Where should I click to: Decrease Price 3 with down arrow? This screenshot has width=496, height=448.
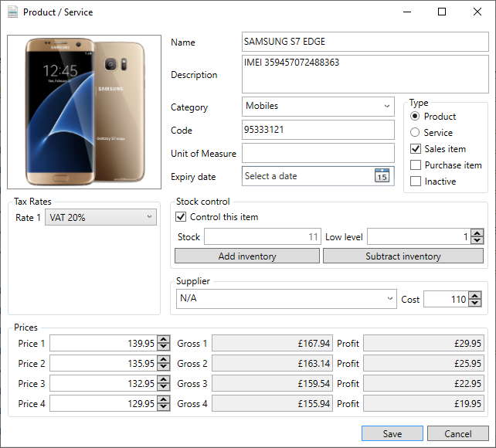163,387
